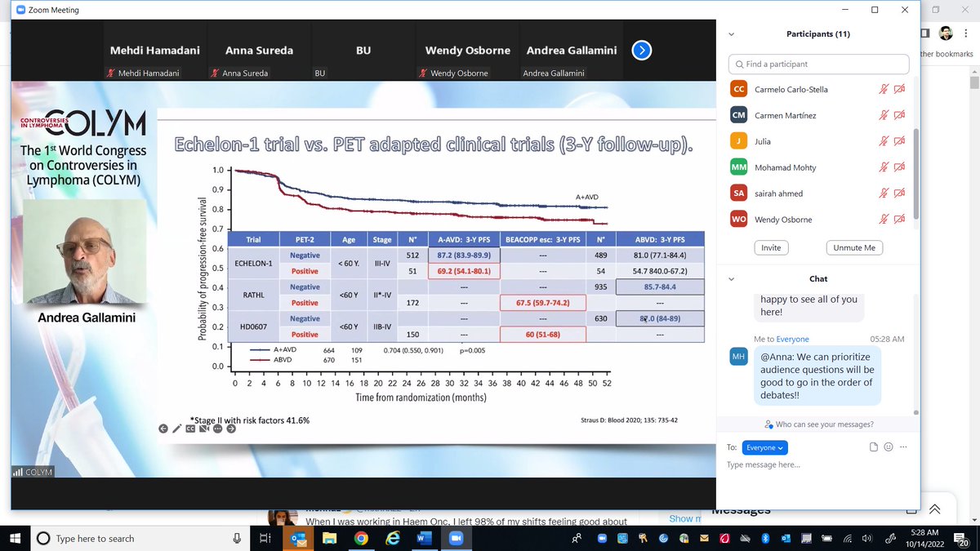
Task: Collapse the Chat section
Action: pyautogui.click(x=731, y=278)
